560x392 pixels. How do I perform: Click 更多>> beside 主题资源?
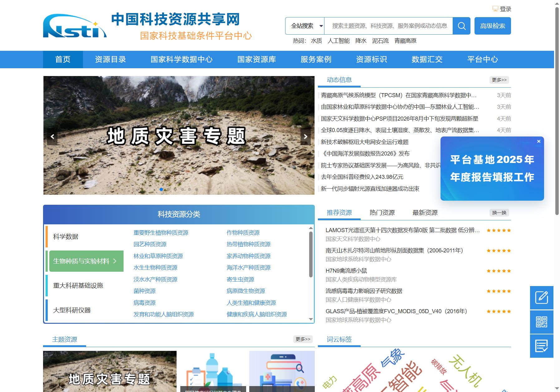coord(303,339)
